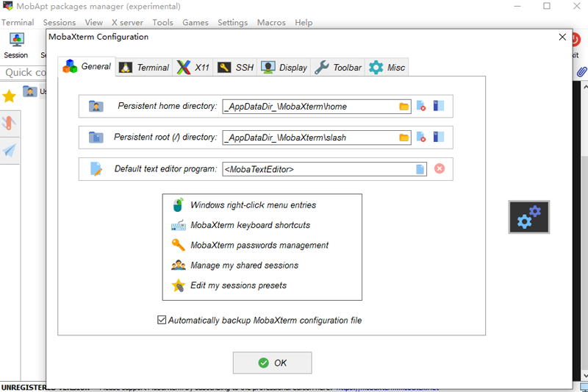Clear default text editor with red X
588x392 pixels.
pyautogui.click(x=440, y=168)
